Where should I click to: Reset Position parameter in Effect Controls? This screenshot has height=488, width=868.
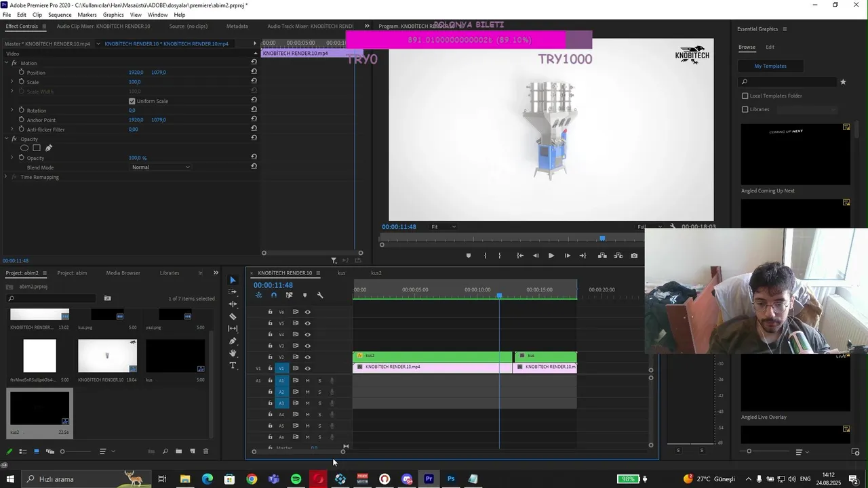[x=254, y=72]
